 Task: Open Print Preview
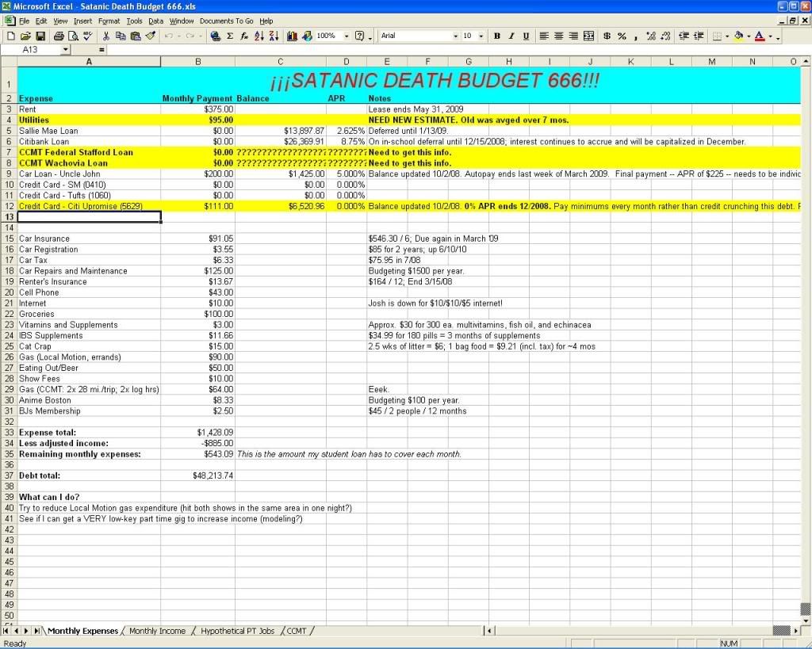[x=73, y=36]
